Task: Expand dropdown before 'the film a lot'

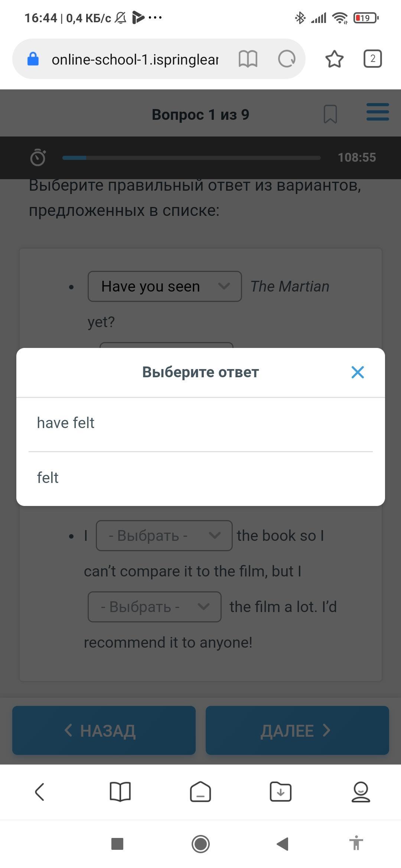Action: (154, 607)
